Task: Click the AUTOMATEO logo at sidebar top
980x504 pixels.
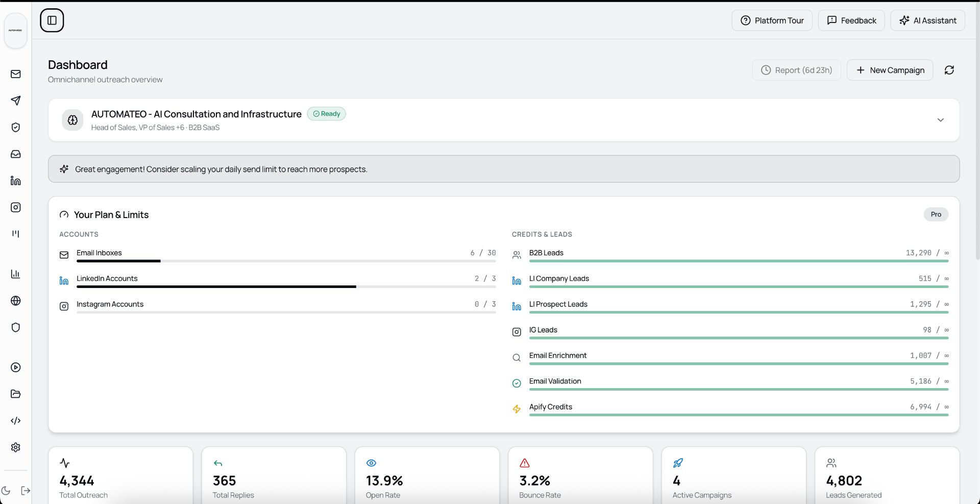Action: 15,31
